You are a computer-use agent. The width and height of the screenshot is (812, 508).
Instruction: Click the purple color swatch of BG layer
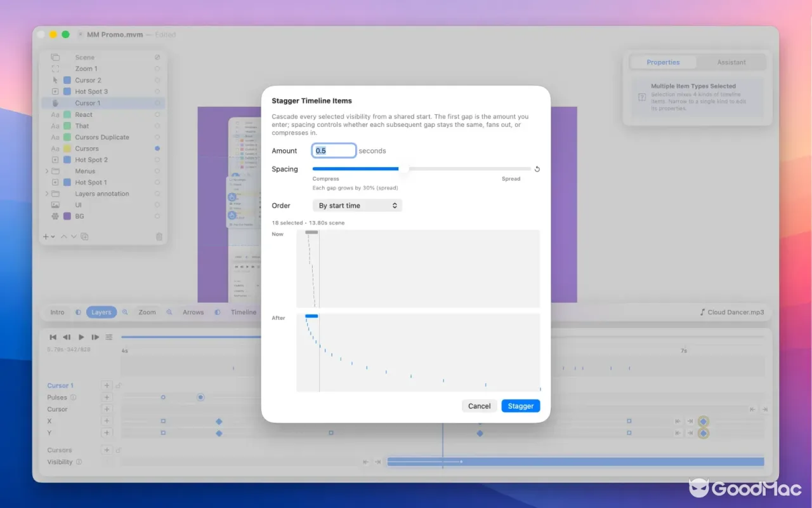67,217
